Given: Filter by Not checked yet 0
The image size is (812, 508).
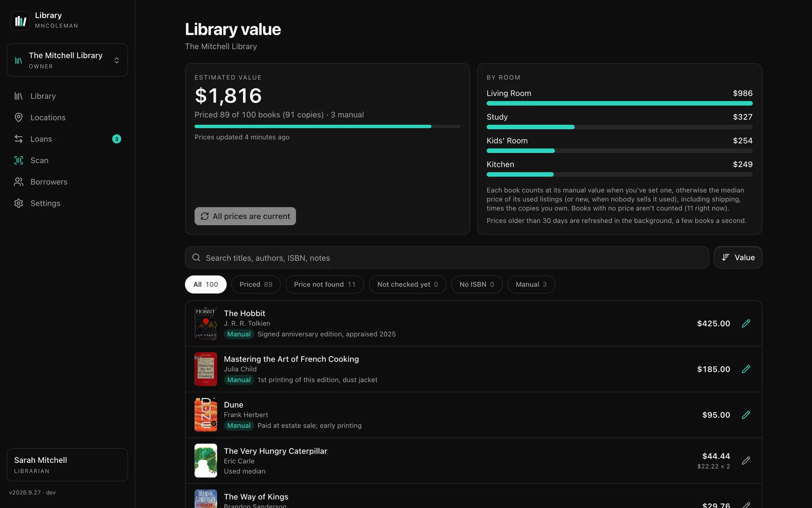Looking at the screenshot, I should (407, 284).
